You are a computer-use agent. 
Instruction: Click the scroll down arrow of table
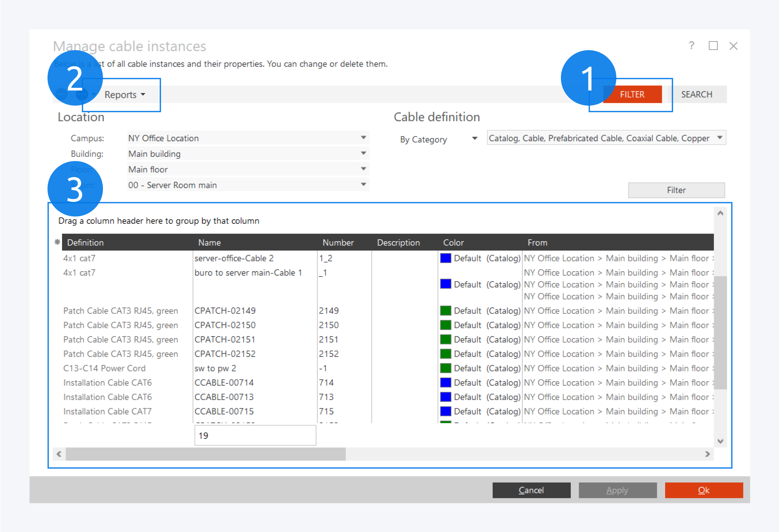720,441
